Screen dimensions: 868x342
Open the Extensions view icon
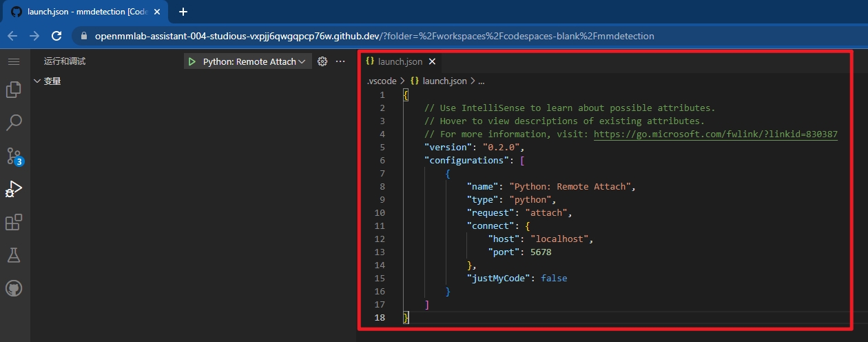[x=14, y=222]
